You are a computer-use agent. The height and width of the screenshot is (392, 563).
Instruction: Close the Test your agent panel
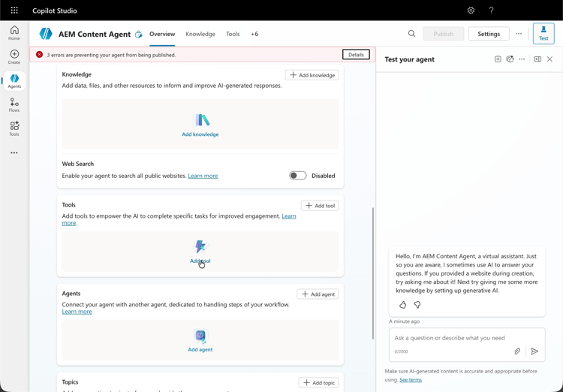549,59
